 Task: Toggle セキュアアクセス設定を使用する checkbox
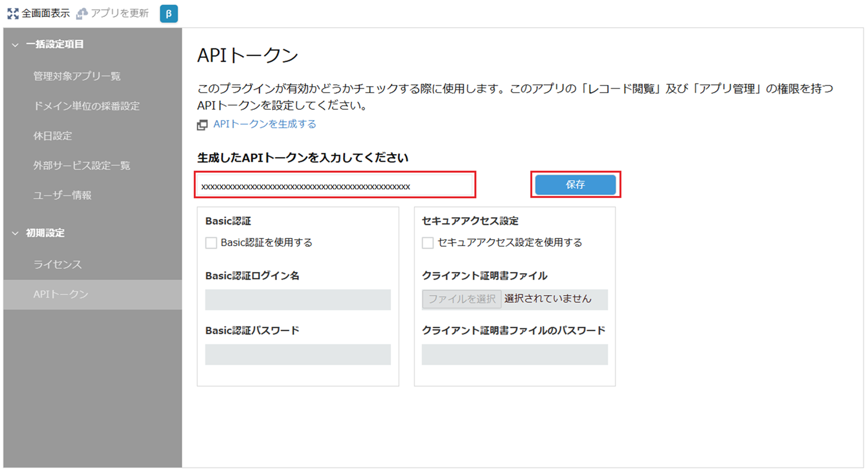pyautogui.click(x=428, y=243)
